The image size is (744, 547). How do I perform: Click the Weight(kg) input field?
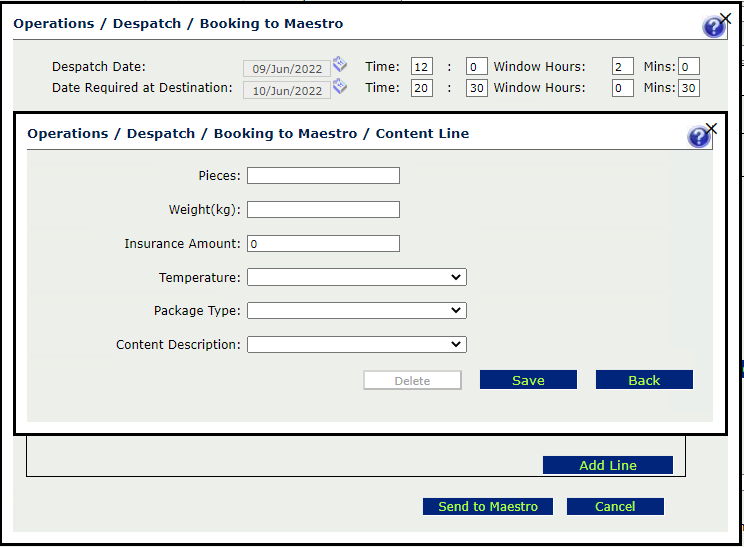click(x=323, y=210)
